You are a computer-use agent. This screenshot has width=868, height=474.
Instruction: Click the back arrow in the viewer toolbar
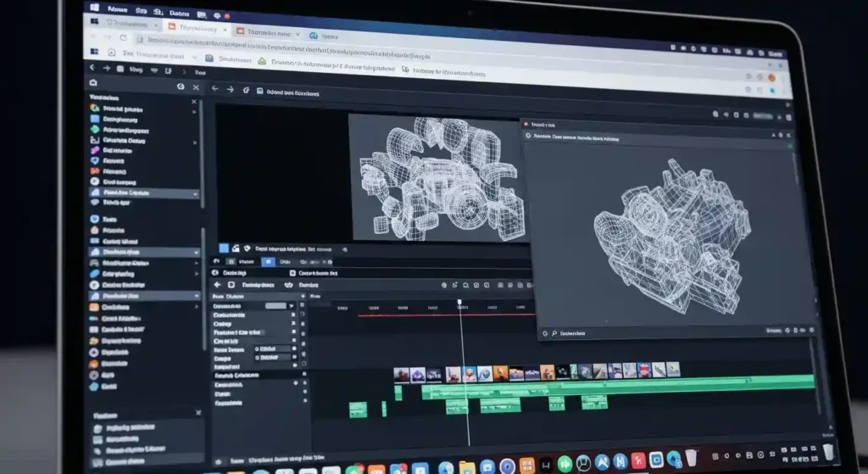pyautogui.click(x=214, y=88)
